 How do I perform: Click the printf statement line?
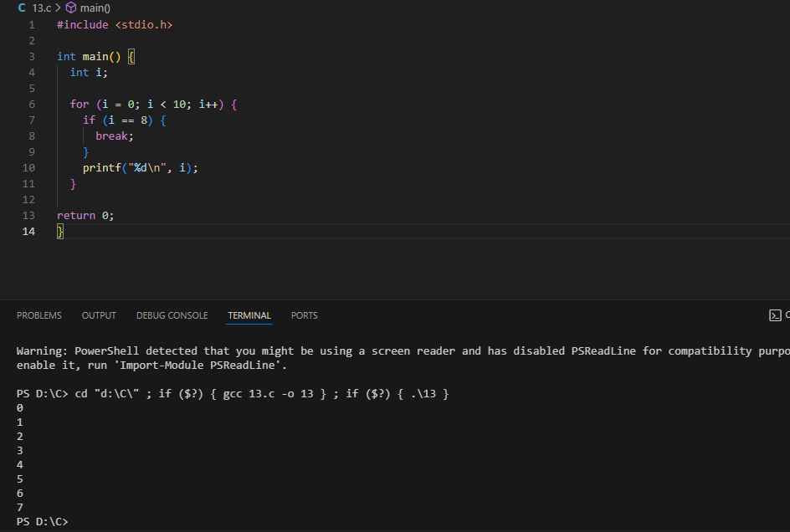point(141,168)
